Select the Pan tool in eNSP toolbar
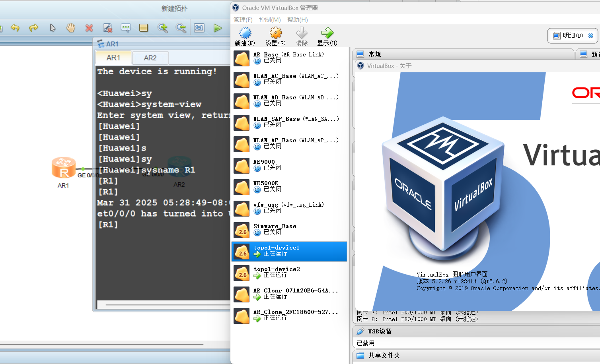600x364 pixels. click(x=70, y=28)
